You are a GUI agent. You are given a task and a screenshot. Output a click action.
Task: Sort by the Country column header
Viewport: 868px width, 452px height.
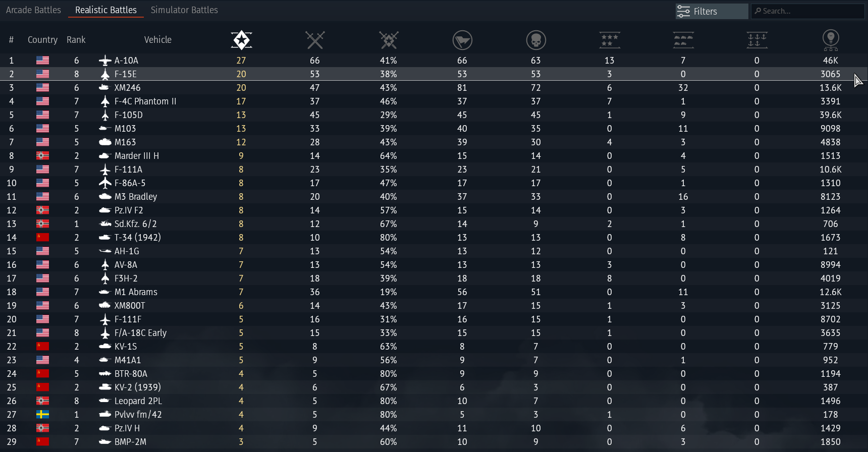tap(42, 40)
